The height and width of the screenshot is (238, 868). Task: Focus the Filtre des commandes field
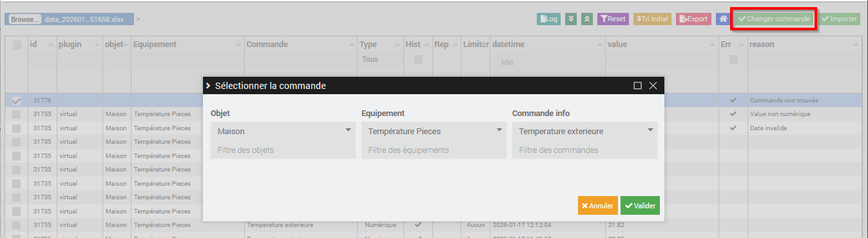tap(584, 150)
